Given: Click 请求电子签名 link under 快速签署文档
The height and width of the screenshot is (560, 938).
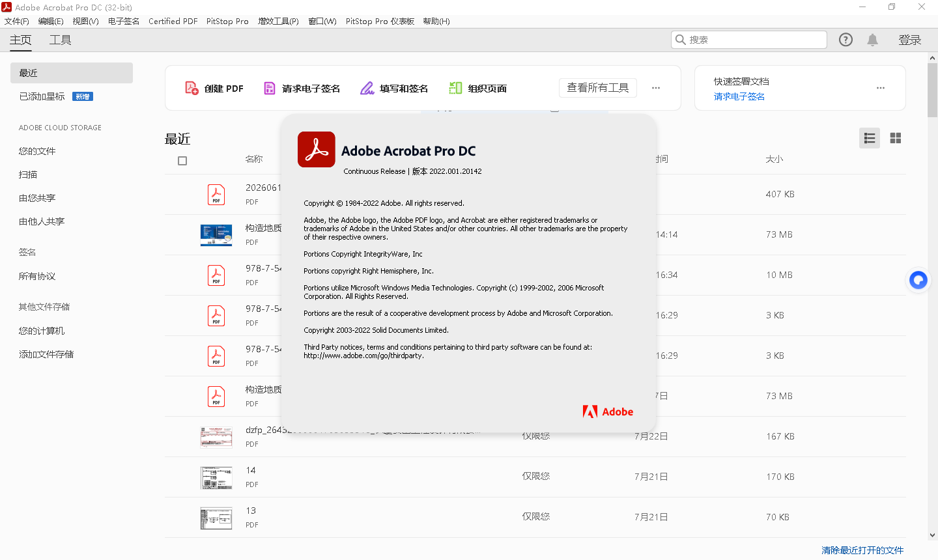Looking at the screenshot, I should click(739, 96).
